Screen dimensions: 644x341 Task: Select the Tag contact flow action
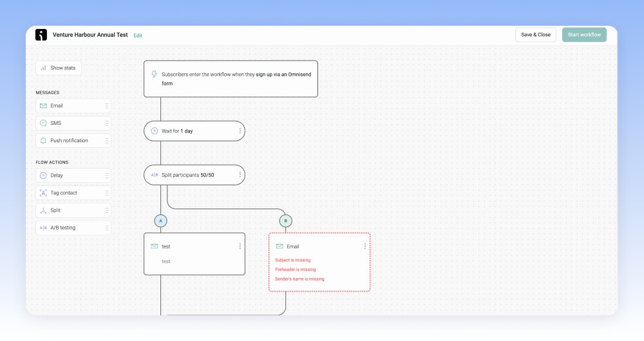pyautogui.click(x=73, y=193)
